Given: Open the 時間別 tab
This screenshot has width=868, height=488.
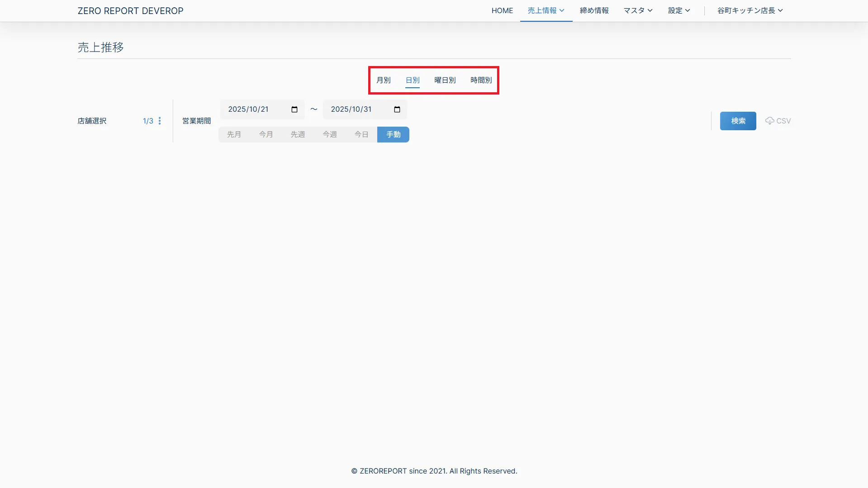Looking at the screenshot, I should point(481,80).
